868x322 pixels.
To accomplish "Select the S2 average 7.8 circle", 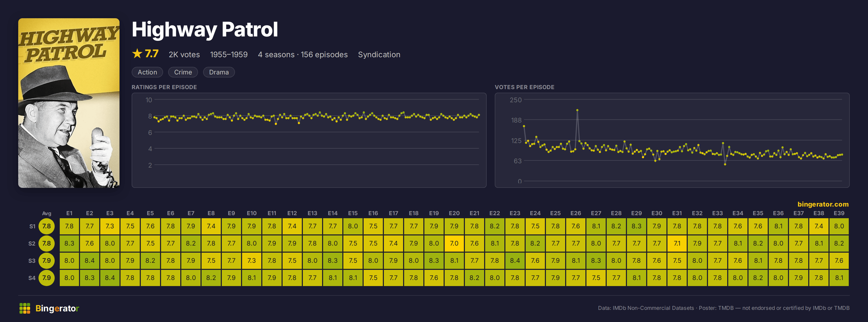I will pos(47,244).
